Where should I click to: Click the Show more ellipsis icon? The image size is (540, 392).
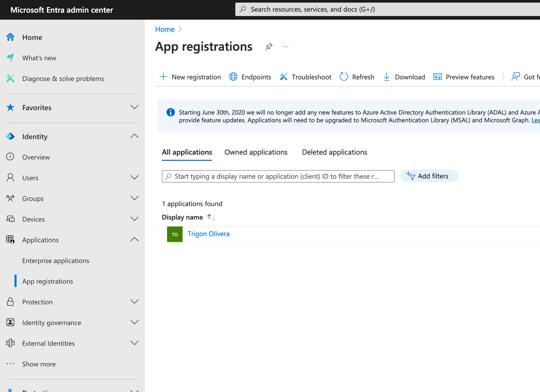click(x=10, y=364)
